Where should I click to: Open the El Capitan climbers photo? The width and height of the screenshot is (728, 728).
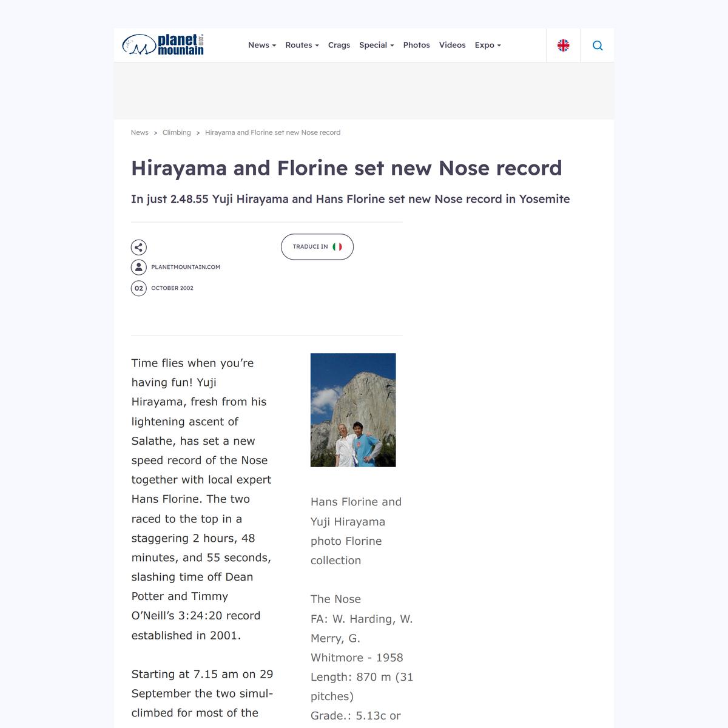pos(353,410)
